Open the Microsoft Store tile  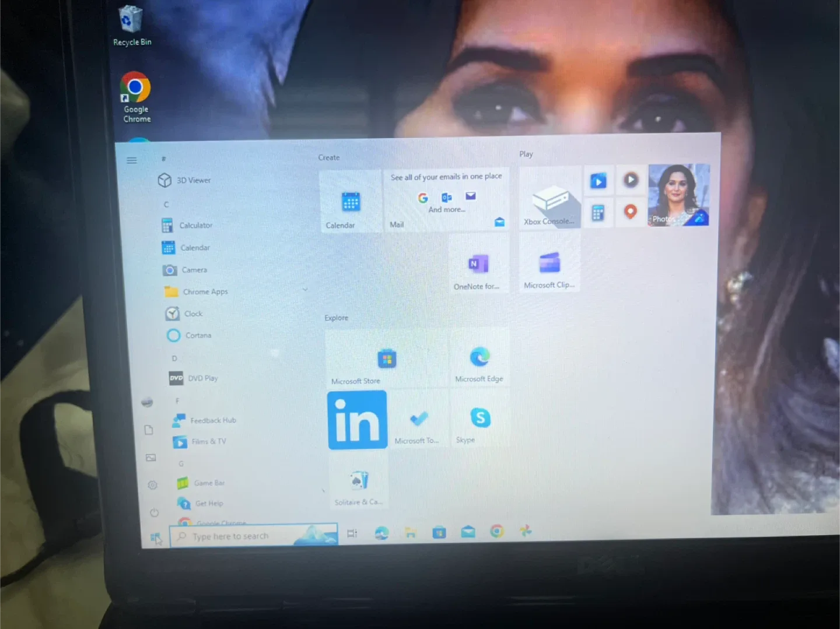[x=386, y=360]
